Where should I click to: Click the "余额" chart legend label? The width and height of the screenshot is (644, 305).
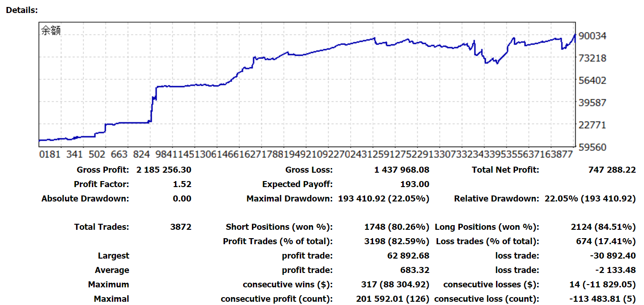(51, 31)
